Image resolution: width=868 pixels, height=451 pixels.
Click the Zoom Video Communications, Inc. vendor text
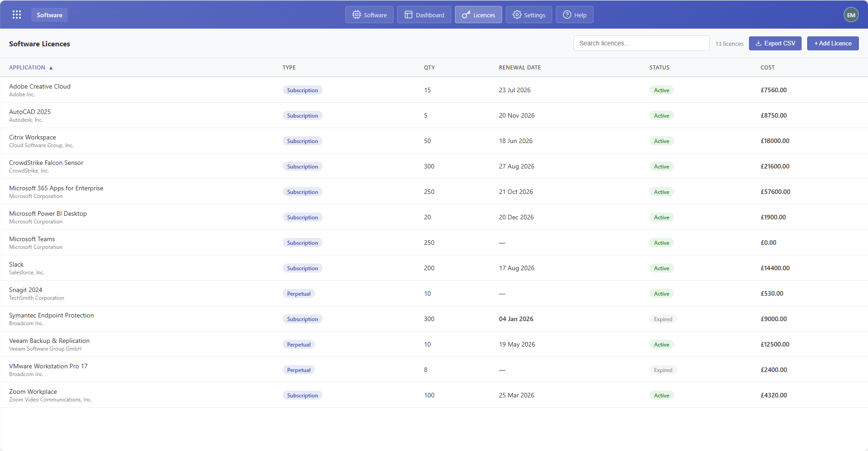[50, 400]
